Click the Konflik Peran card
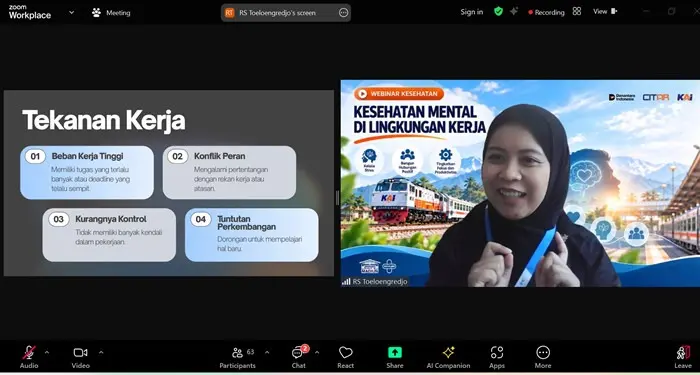The height and width of the screenshot is (375, 700). [229, 172]
